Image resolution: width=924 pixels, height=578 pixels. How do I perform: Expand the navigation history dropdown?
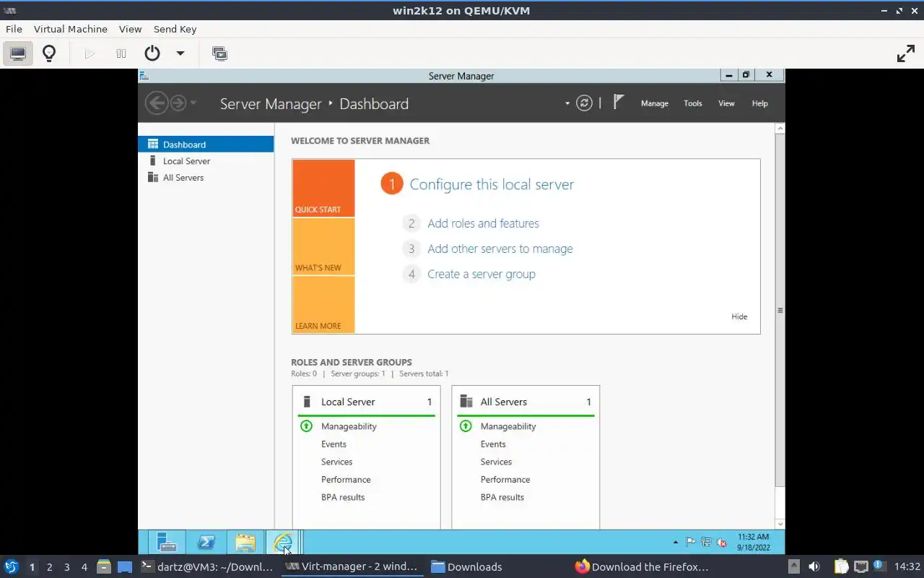click(x=193, y=103)
